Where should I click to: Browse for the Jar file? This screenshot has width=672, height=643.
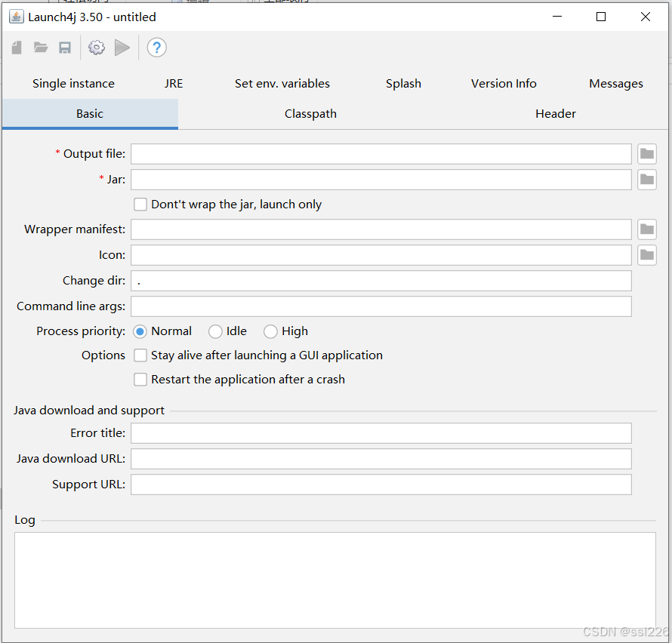(x=647, y=180)
